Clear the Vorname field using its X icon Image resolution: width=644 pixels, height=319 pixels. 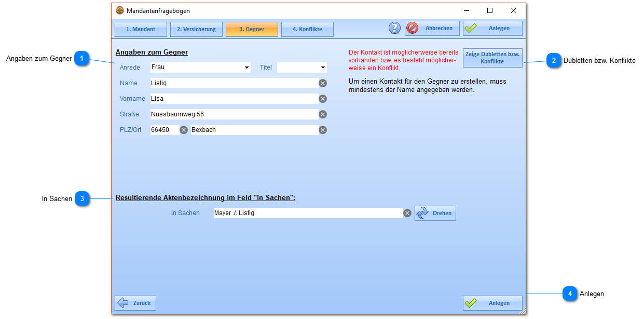tap(323, 99)
